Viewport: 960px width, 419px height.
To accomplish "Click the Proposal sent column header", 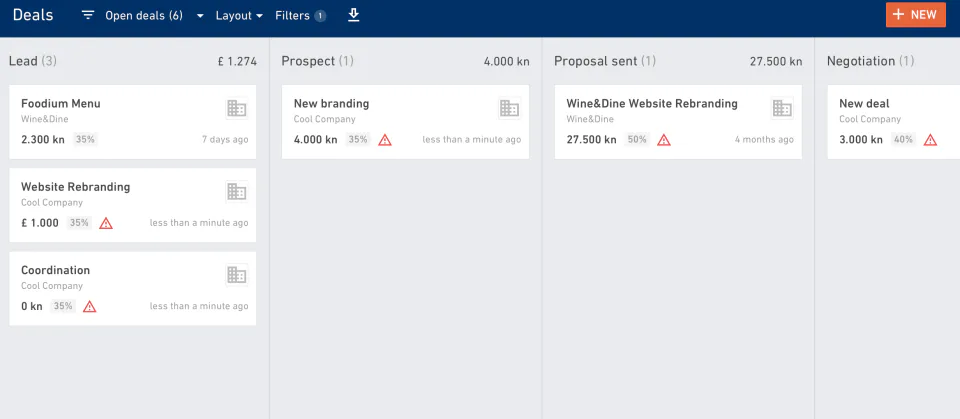I will [x=595, y=61].
